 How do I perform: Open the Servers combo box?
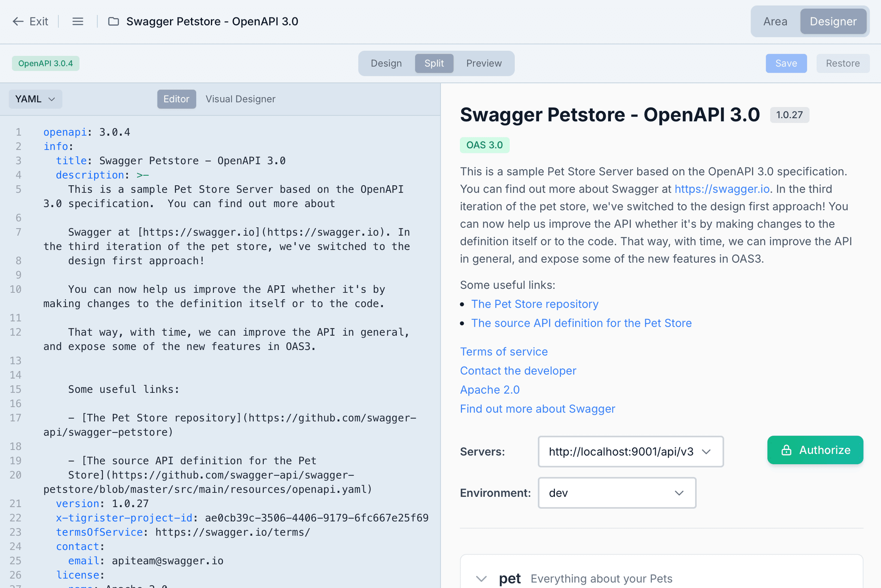630,452
